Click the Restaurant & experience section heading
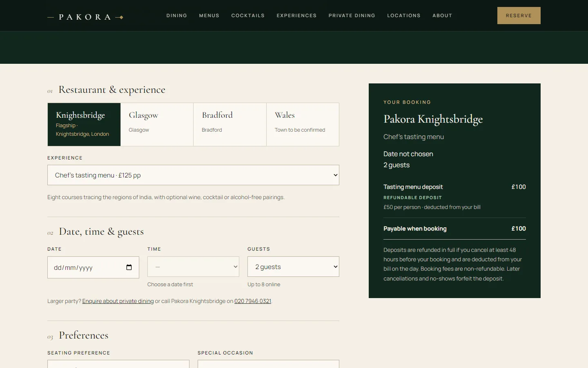The image size is (588, 368). coord(112,90)
